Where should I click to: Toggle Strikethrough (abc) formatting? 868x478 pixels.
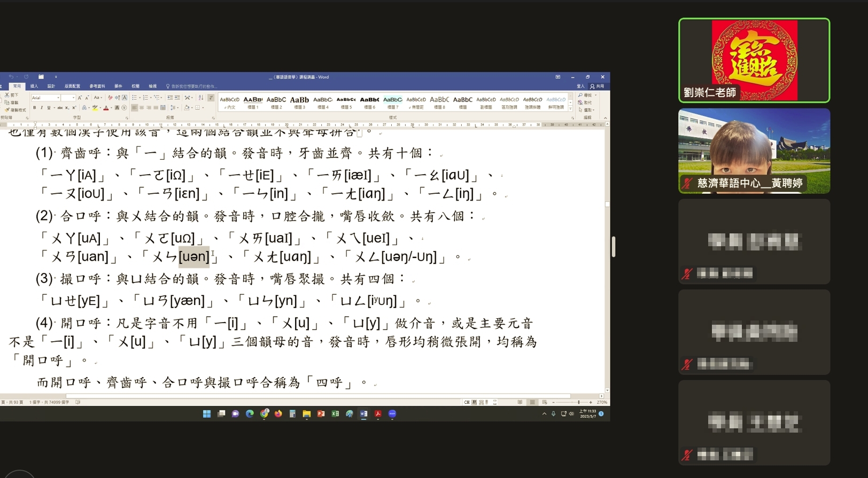coord(60,108)
